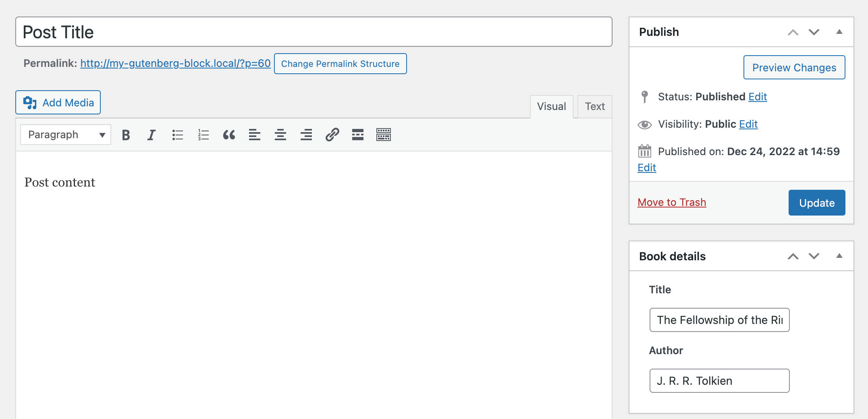This screenshot has width=868, height=419.
Task: Click the book Author input field
Action: pos(719,381)
